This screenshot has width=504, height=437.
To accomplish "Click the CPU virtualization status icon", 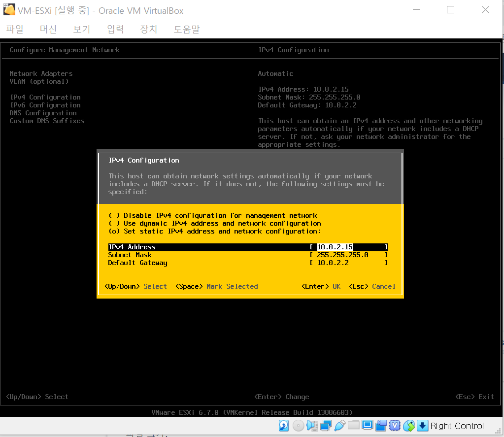I will (x=395, y=426).
